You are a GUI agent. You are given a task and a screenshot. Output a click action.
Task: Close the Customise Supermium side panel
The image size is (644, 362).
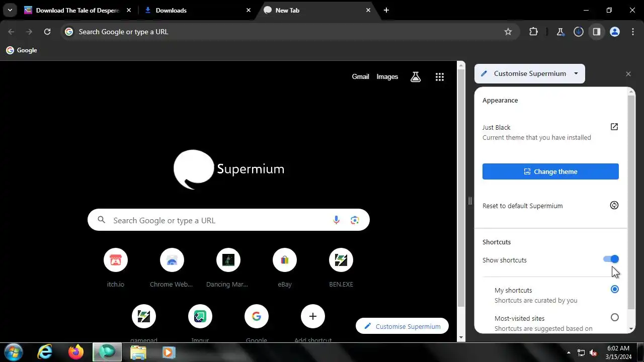pyautogui.click(x=628, y=74)
